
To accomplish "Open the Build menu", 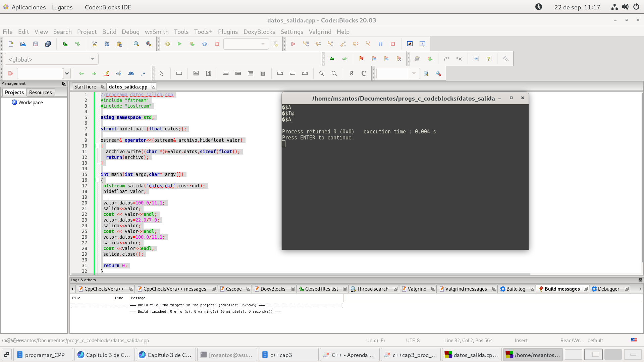I will point(109,32).
